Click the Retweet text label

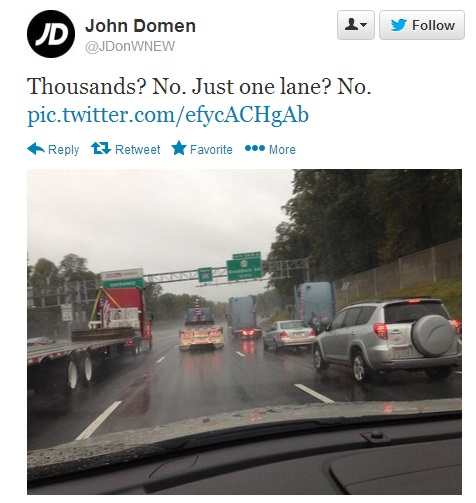(138, 149)
